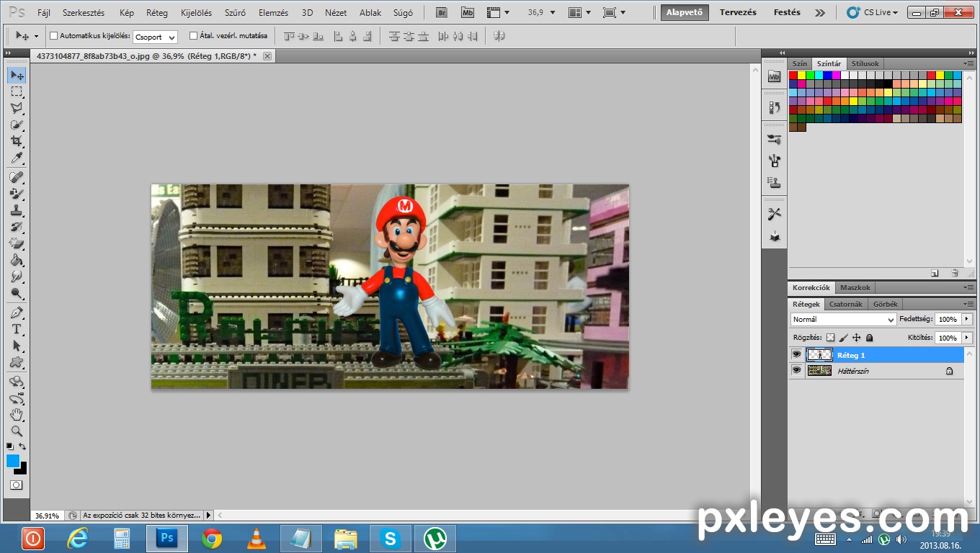This screenshot has width=980, height=553.
Task: Click the Réteg 1 layer thumbnail
Action: click(x=819, y=354)
